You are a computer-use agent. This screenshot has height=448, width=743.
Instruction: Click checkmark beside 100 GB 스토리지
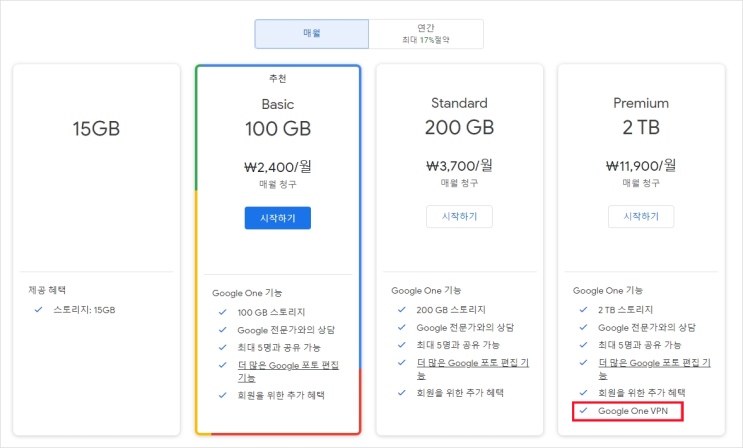(x=222, y=312)
